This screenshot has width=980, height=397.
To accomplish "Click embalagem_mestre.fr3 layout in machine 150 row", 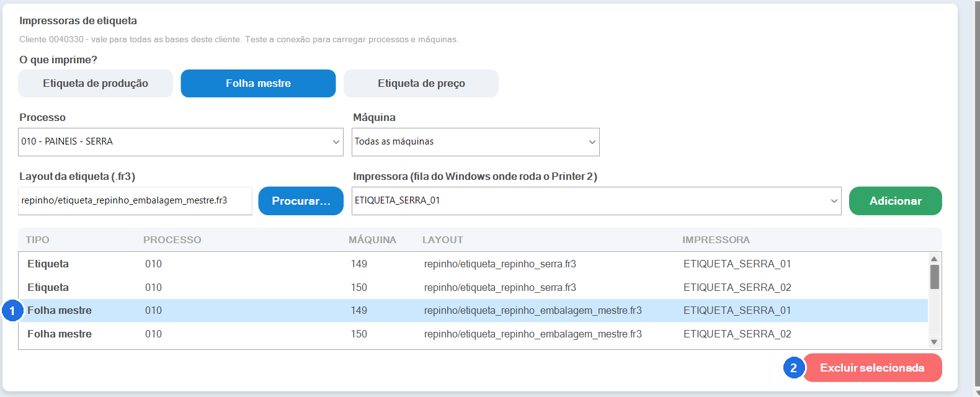I will pyautogui.click(x=533, y=334).
